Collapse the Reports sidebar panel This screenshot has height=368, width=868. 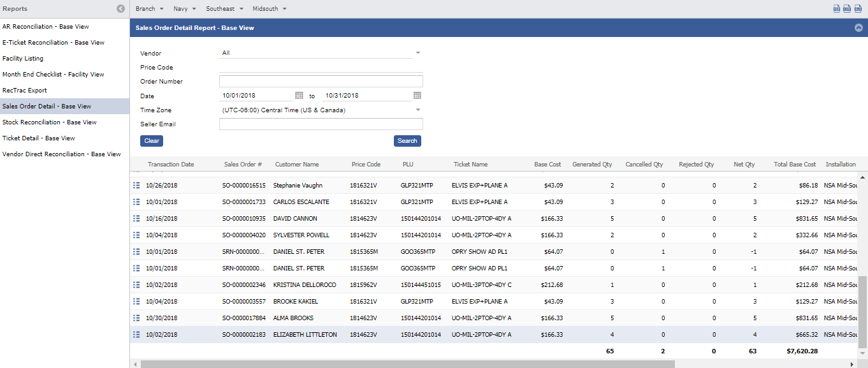[x=120, y=9]
